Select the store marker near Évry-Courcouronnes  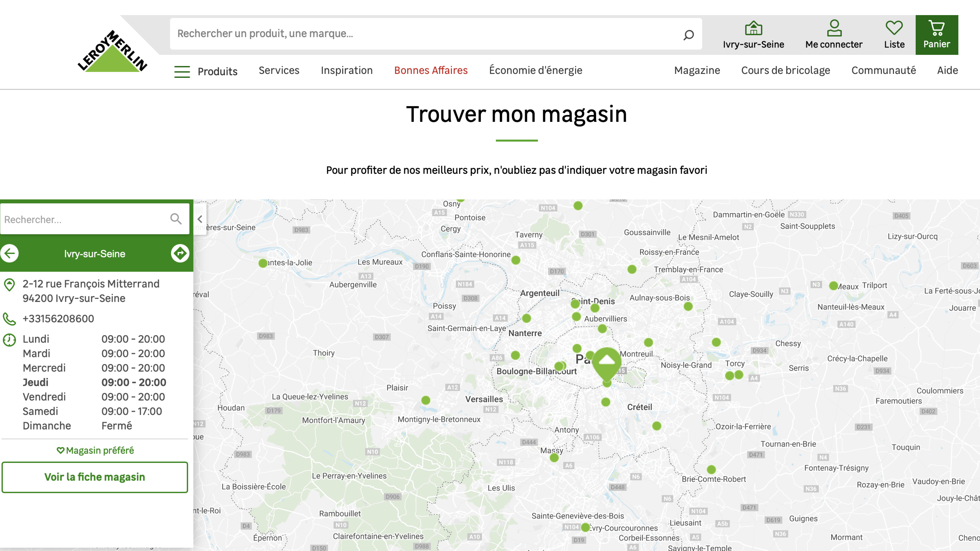[586, 527]
